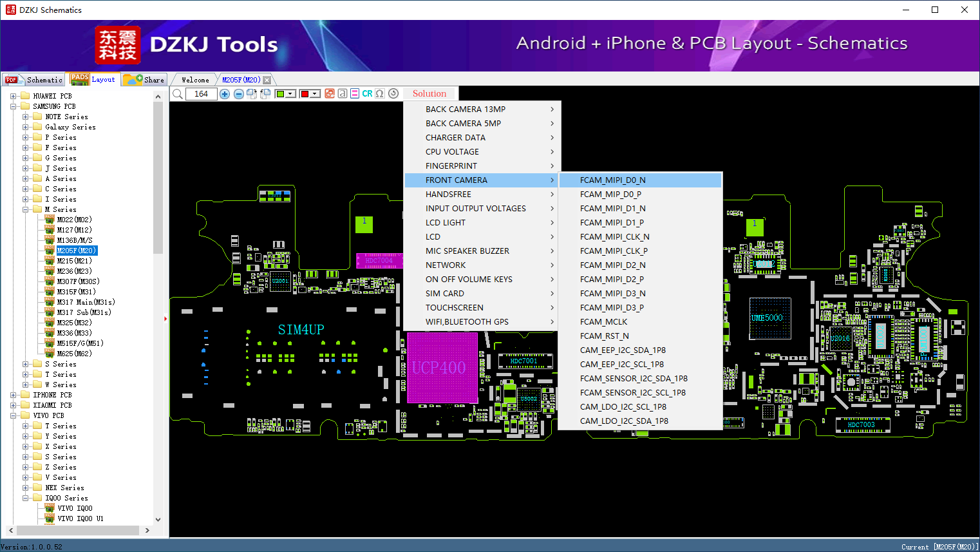Click the PCB icon beside M625(M62)
Screen dimensions: 980x552
tap(50, 353)
